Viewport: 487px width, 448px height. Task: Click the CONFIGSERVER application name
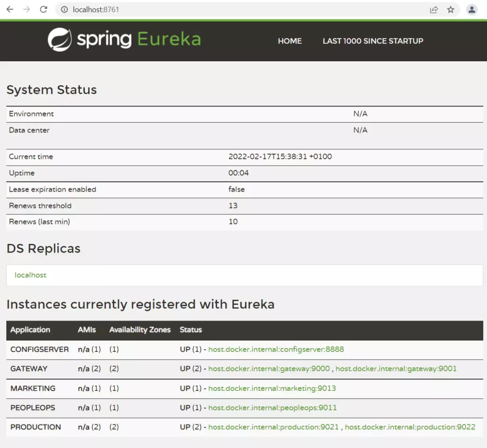pyautogui.click(x=39, y=349)
